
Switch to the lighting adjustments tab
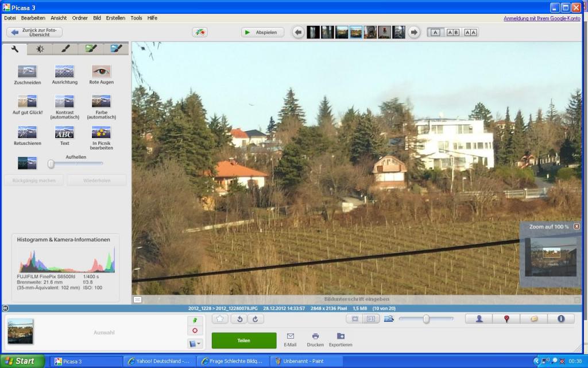(40, 49)
